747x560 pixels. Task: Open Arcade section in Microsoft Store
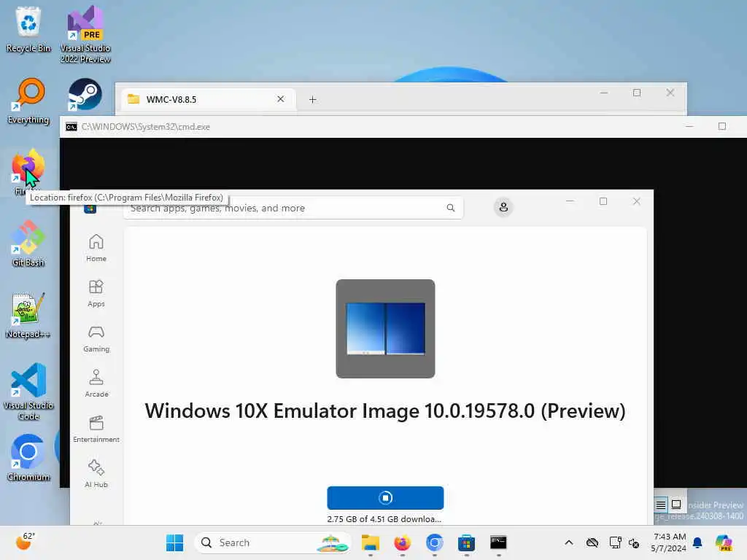[x=96, y=384]
